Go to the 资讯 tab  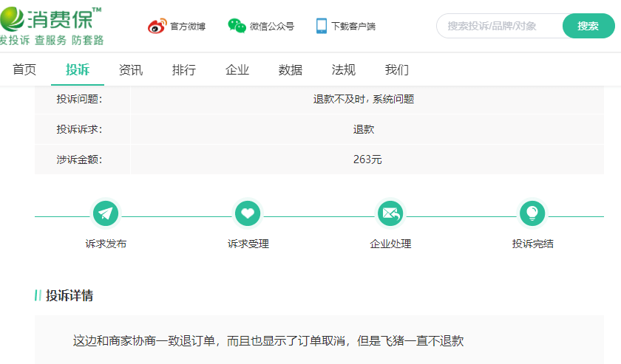tap(131, 69)
